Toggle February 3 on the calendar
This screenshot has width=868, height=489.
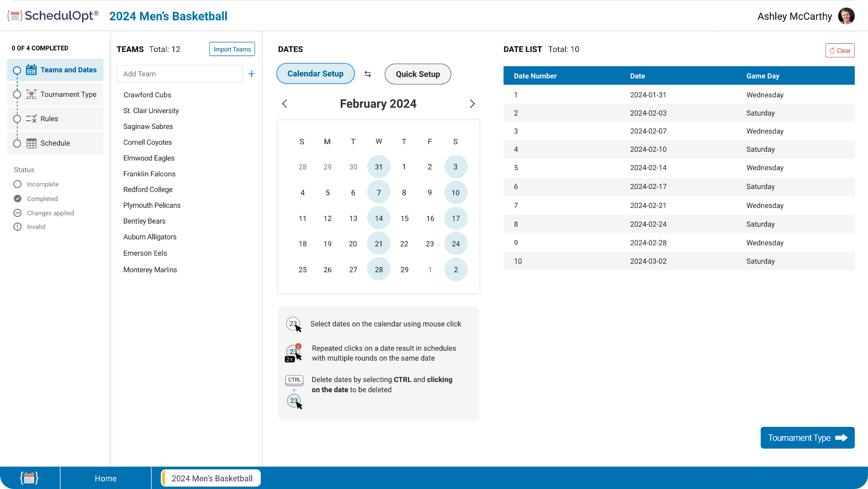[x=455, y=167]
